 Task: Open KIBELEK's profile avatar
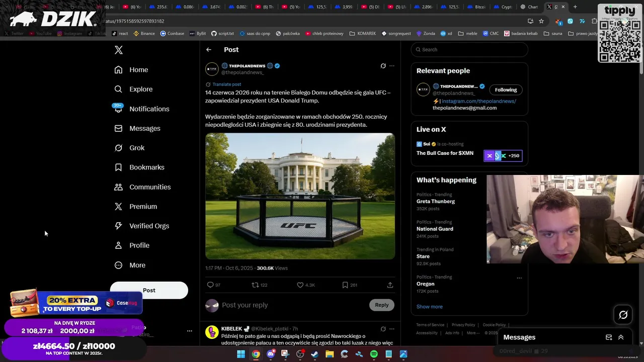point(212,332)
